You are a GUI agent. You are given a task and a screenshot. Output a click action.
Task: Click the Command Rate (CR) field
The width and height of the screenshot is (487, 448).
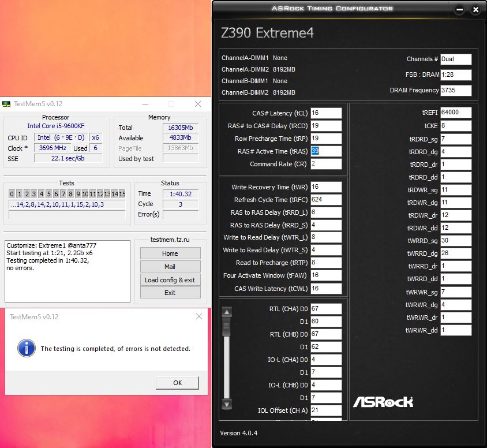(326, 164)
